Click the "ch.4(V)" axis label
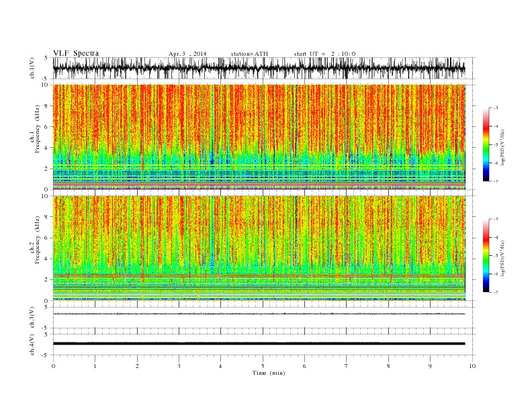The image size is (532, 411). click(32, 345)
